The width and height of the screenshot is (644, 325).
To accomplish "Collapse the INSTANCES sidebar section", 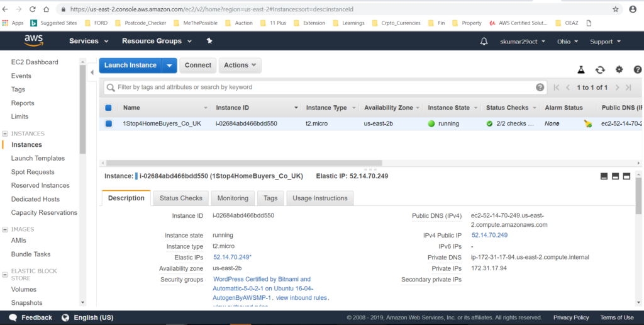I will [x=5, y=134].
